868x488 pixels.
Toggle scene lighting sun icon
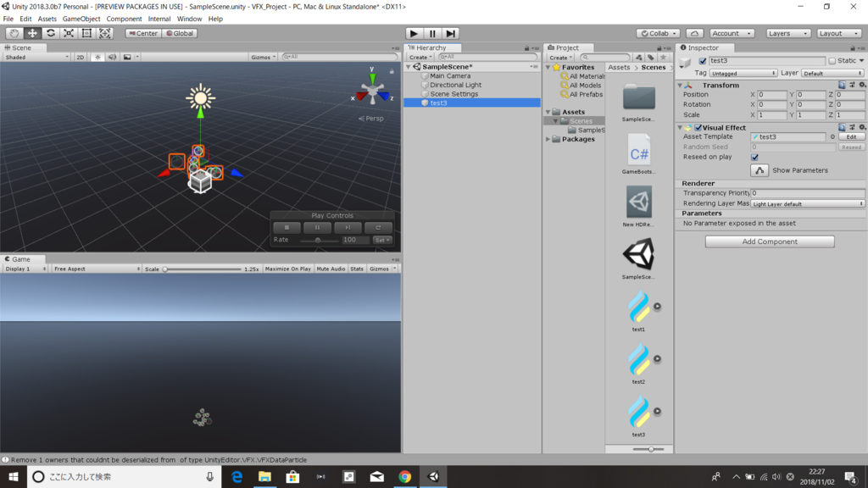97,57
